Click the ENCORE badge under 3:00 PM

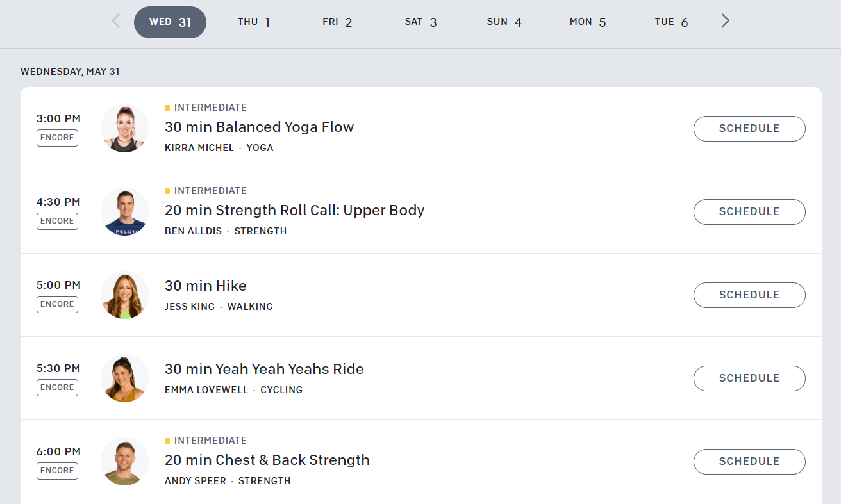tap(57, 138)
